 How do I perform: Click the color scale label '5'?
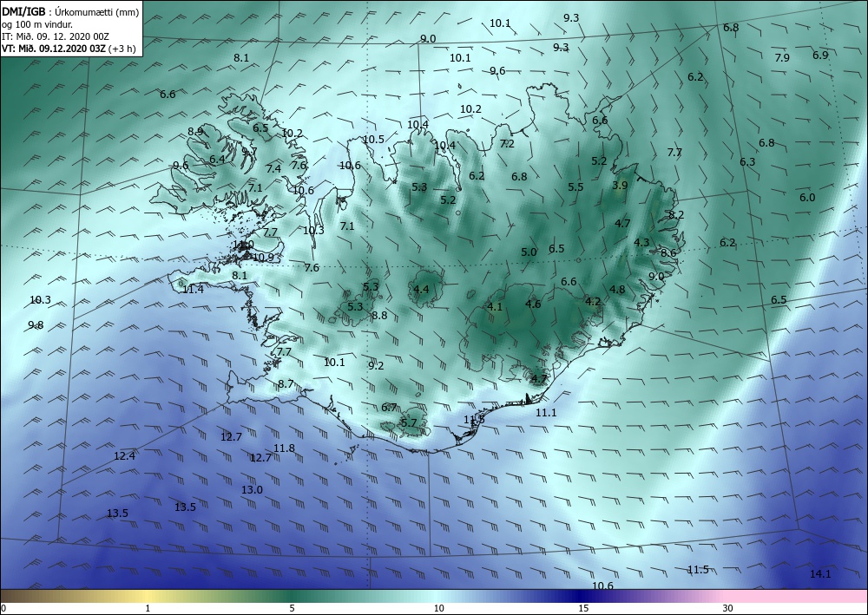pyautogui.click(x=292, y=608)
